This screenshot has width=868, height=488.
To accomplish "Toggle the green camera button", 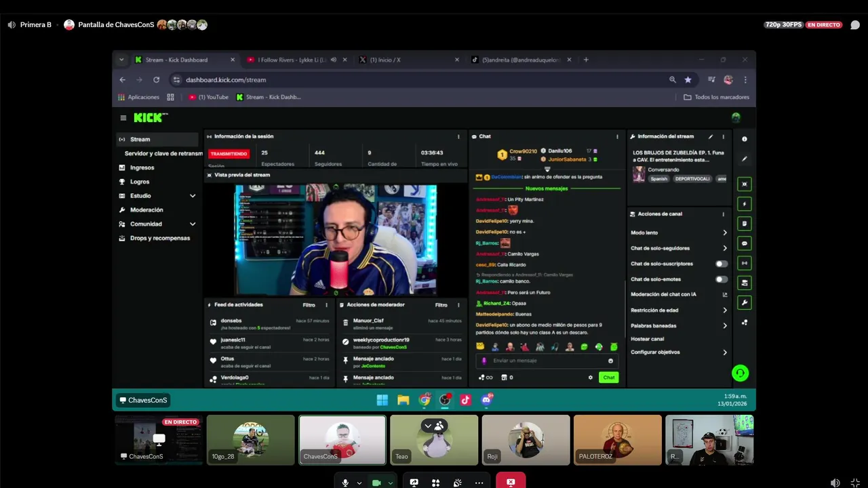I will coord(376,483).
